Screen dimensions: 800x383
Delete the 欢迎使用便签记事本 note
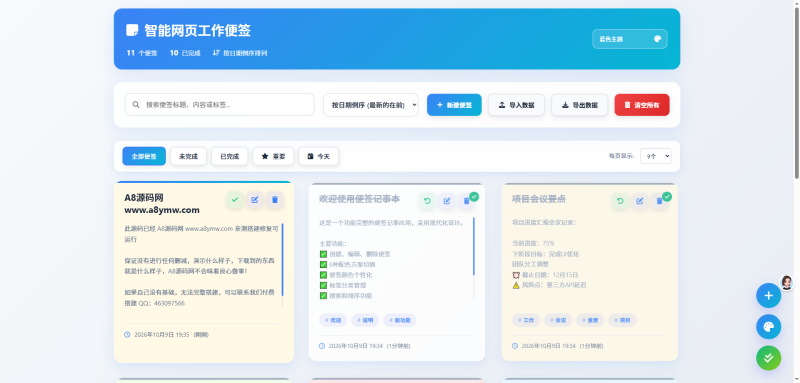click(x=466, y=201)
